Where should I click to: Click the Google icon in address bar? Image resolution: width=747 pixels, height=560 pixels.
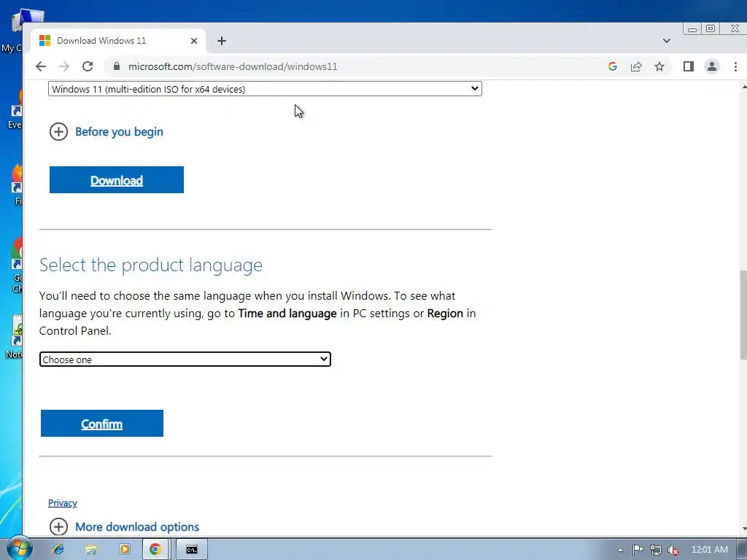tap(613, 66)
